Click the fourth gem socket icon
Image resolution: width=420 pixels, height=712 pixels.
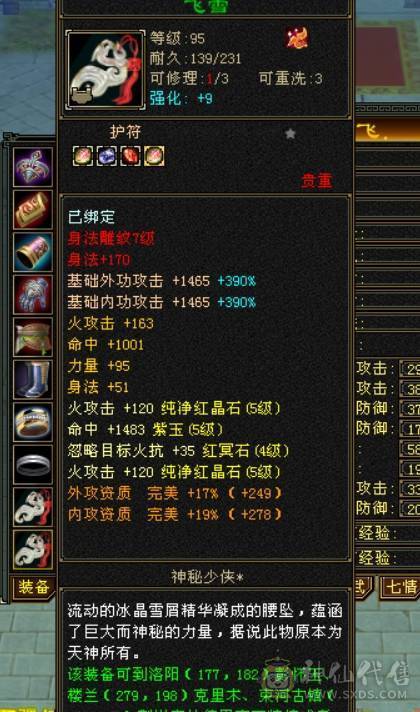tap(154, 156)
